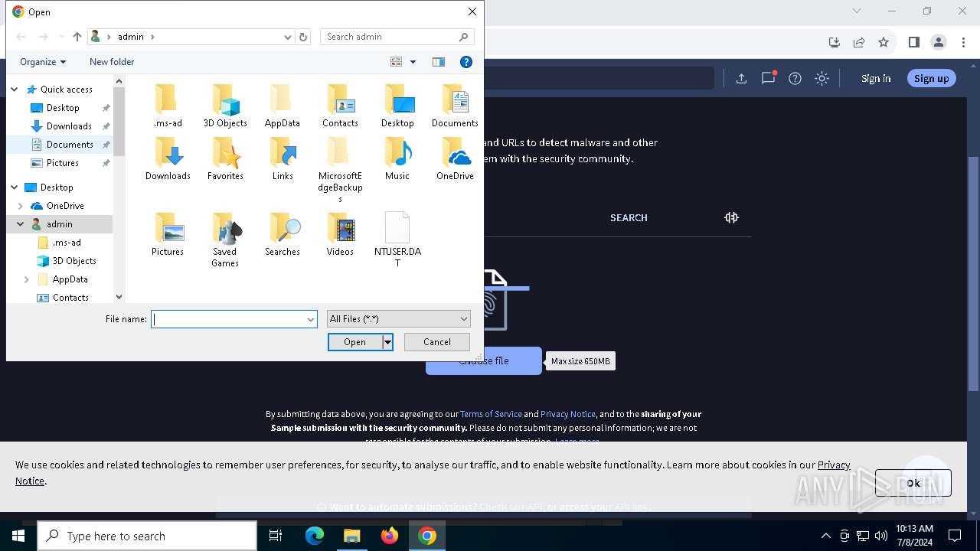The width and height of the screenshot is (980, 551).
Task: Toggle the website theme sun icon
Action: [822, 78]
